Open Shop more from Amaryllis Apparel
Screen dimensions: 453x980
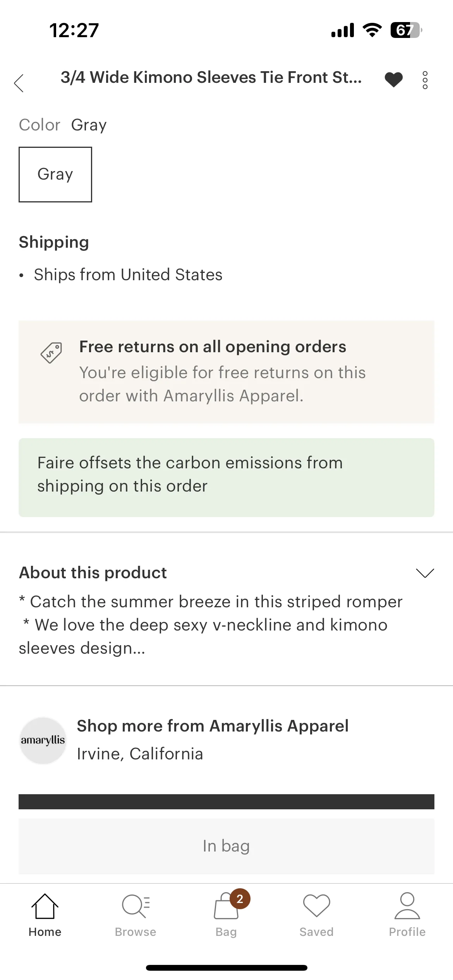point(213,726)
